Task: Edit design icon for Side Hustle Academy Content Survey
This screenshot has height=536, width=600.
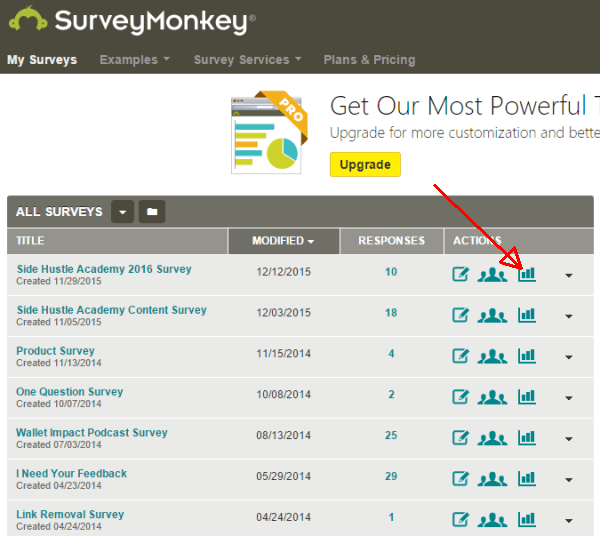Action: coord(460,315)
